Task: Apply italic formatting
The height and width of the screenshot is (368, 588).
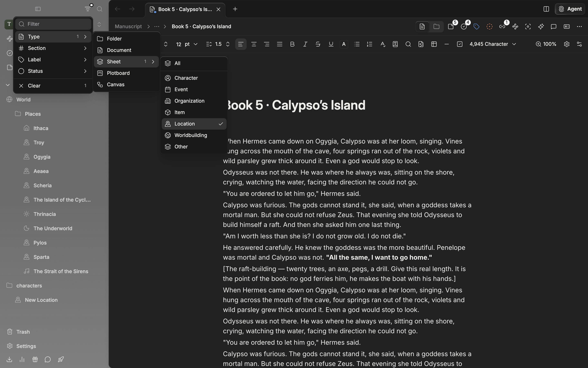Action: pyautogui.click(x=305, y=44)
